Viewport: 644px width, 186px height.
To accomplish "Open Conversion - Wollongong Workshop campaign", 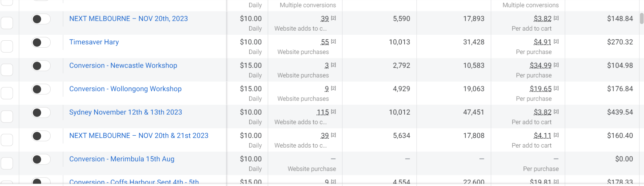I will pyautogui.click(x=125, y=89).
